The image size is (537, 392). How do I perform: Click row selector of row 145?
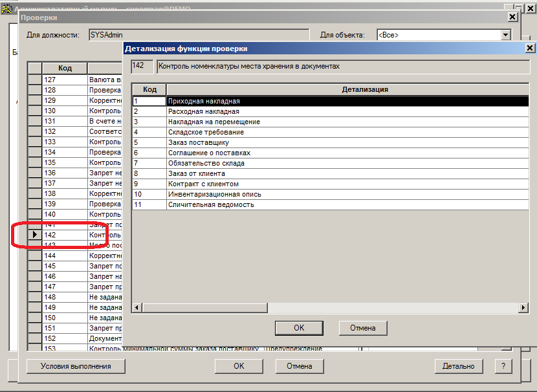pyautogui.click(x=35, y=266)
